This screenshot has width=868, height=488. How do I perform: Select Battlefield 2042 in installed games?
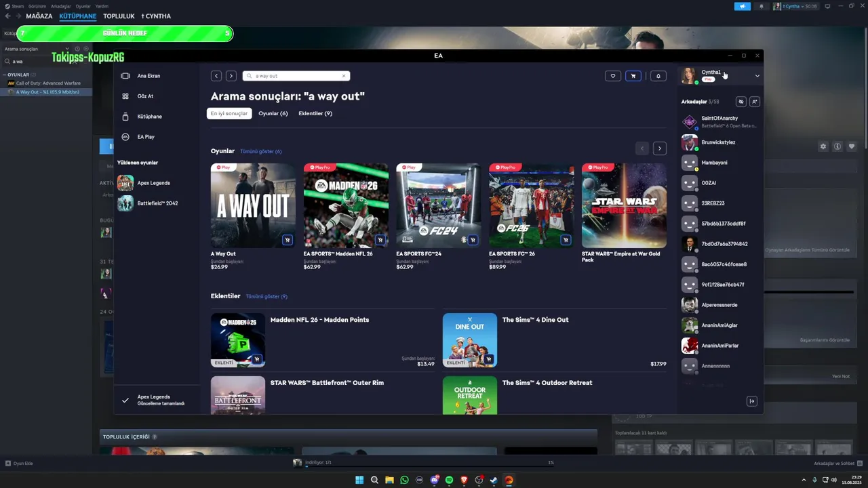point(157,203)
